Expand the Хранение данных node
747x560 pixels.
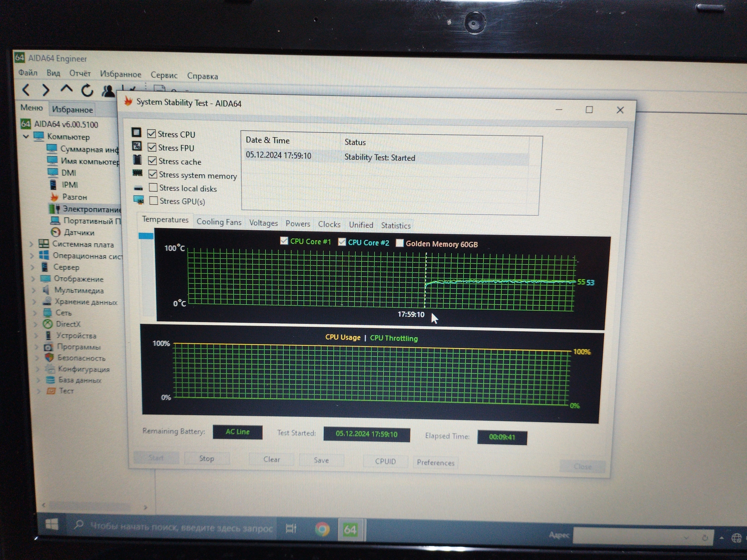[x=35, y=302]
